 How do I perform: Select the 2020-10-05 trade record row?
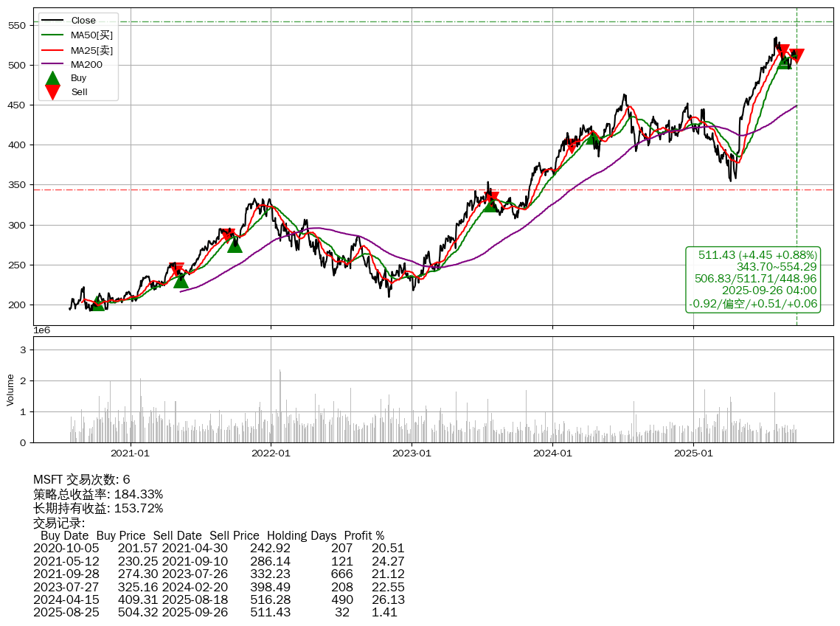pyautogui.click(x=218, y=548)
